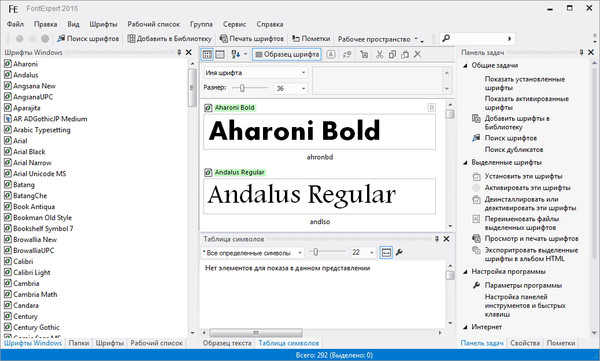600x361 pixels.
Task: Open character table settings wrench icon
Action: pyautogui.click(x=399, y=252)
